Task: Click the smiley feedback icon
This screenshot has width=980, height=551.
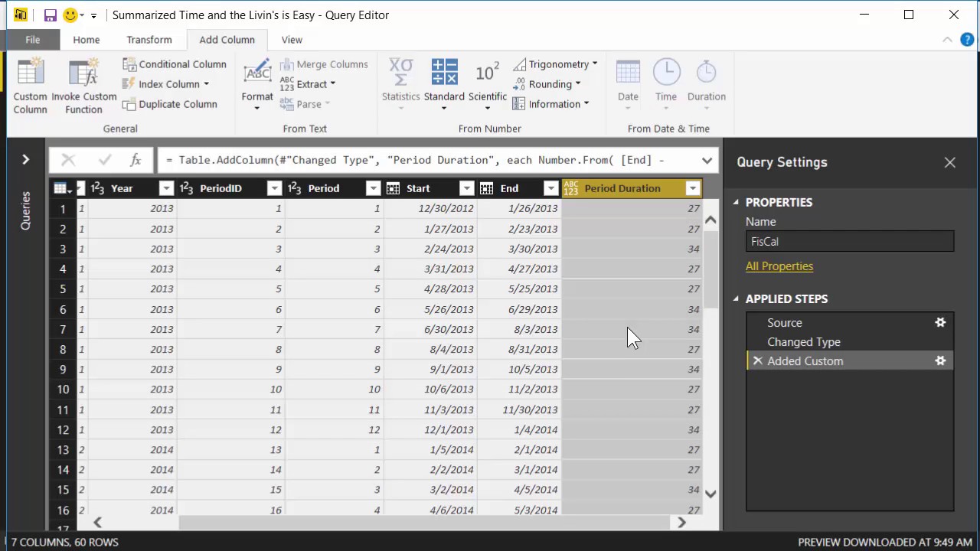Action: pyautogui.click(x=70, y=15)
